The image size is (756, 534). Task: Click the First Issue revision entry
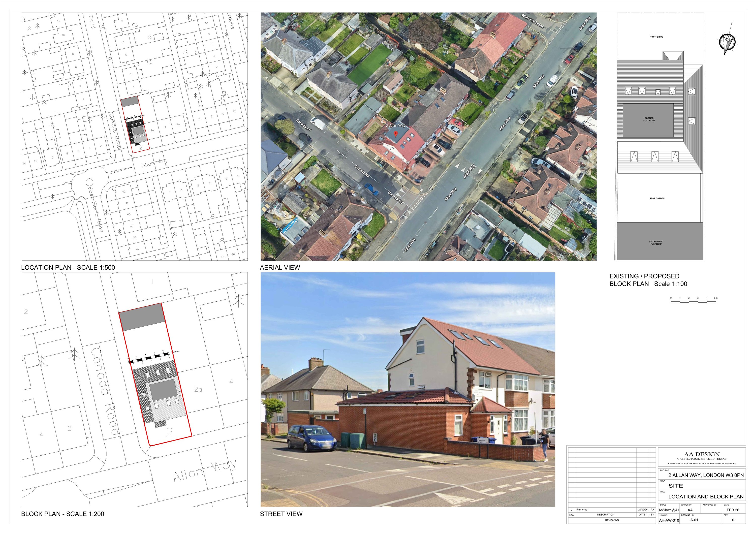click(x=582, y=510)
